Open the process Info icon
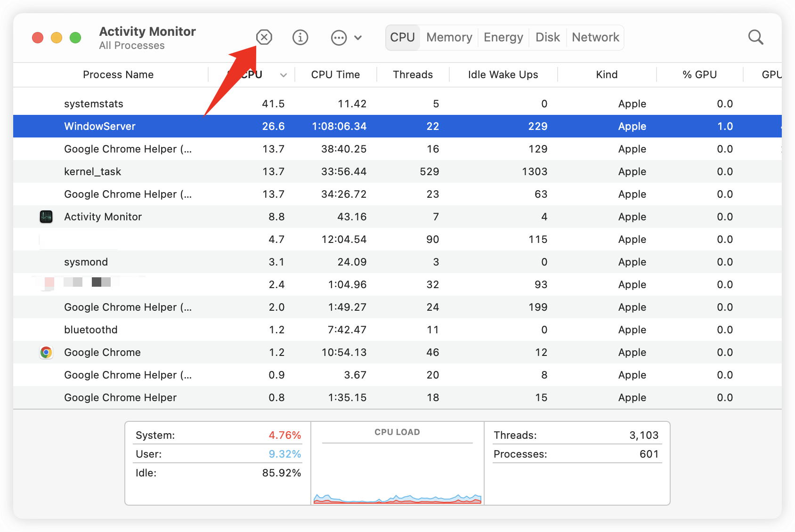795x532 pixels. point(300,37)
